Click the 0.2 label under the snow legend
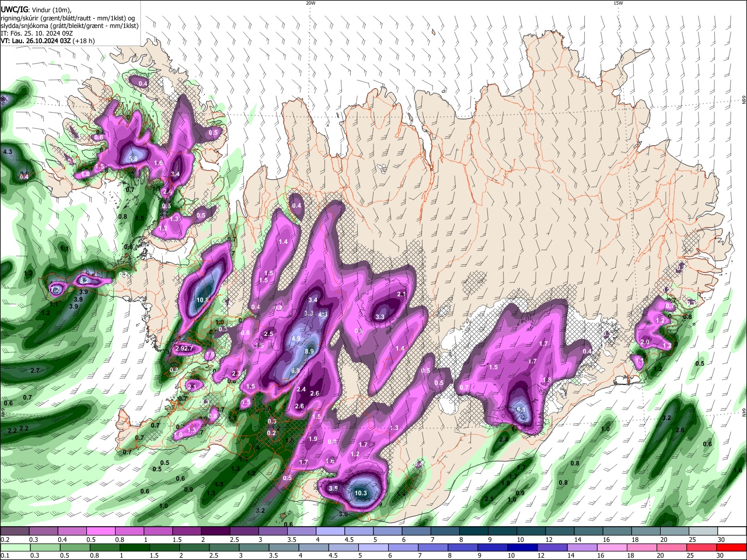This screenshot has height=560, width=747. (4, 540)
